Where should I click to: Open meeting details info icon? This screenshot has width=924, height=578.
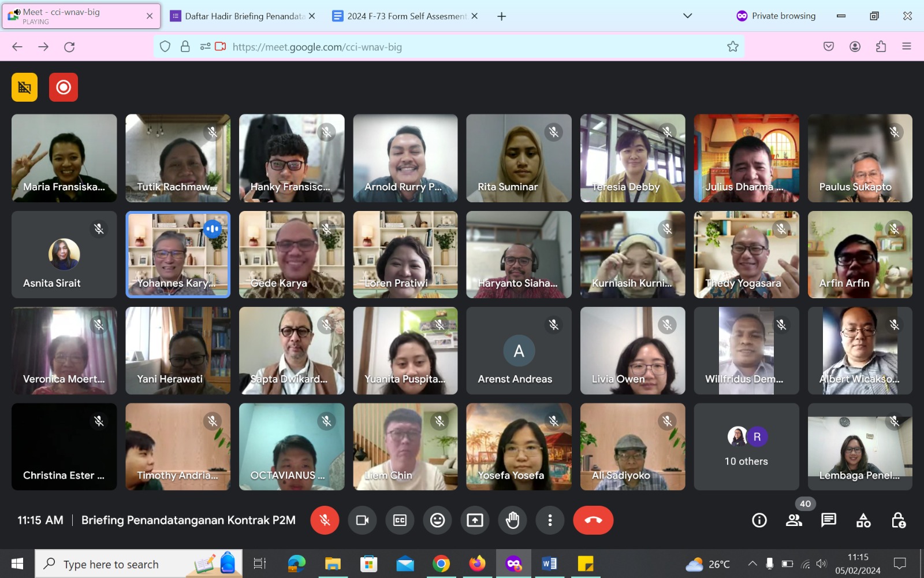pos(759,520)
